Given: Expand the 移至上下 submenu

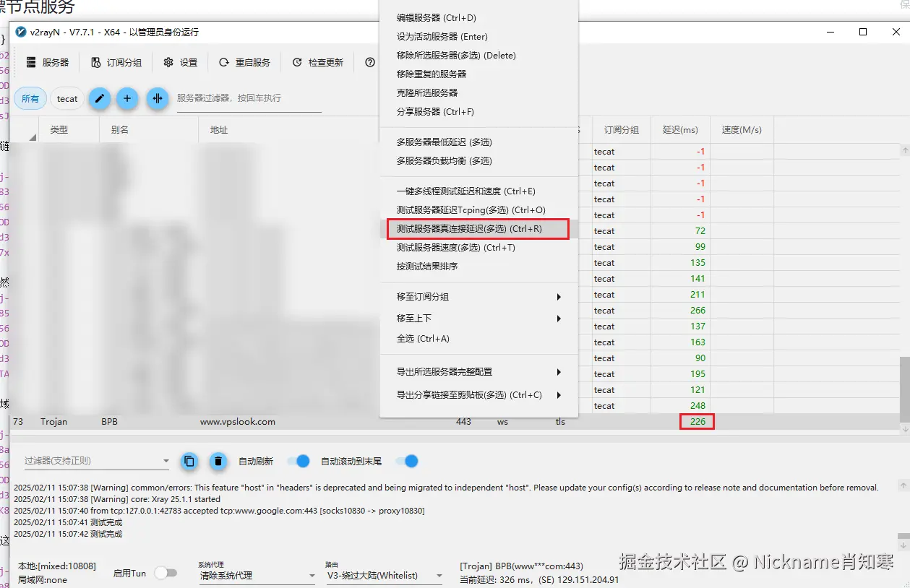Looking at the screenshot, I should click(x=478, y=319).
